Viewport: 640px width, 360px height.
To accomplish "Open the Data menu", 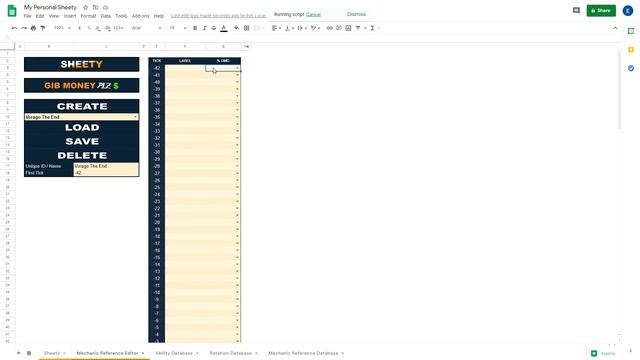I will point(106,16).
